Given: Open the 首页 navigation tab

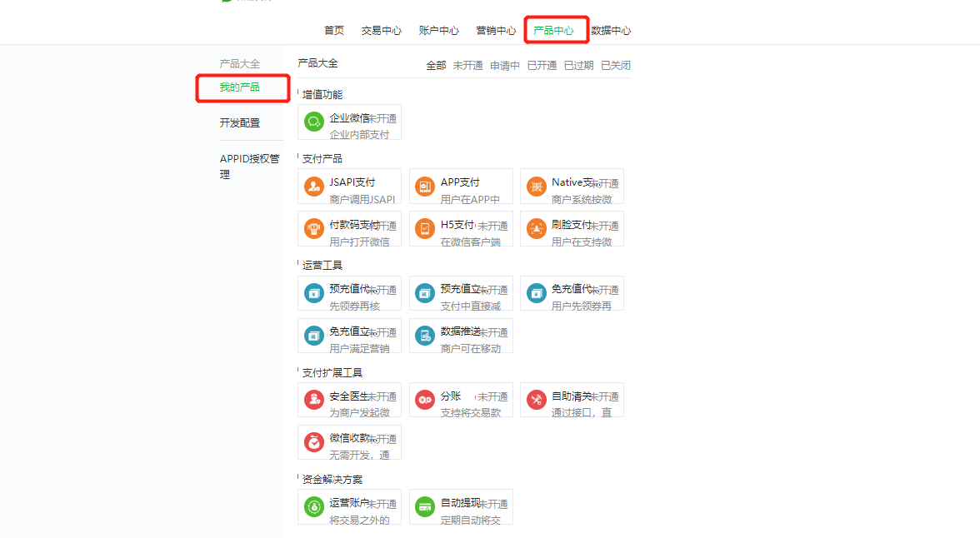Looking at the screenshot, I should [x=333, y=30].
